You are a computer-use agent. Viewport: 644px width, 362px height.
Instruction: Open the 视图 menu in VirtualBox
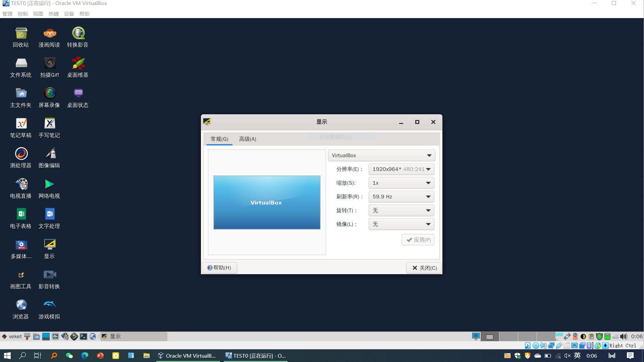[38, 14]
